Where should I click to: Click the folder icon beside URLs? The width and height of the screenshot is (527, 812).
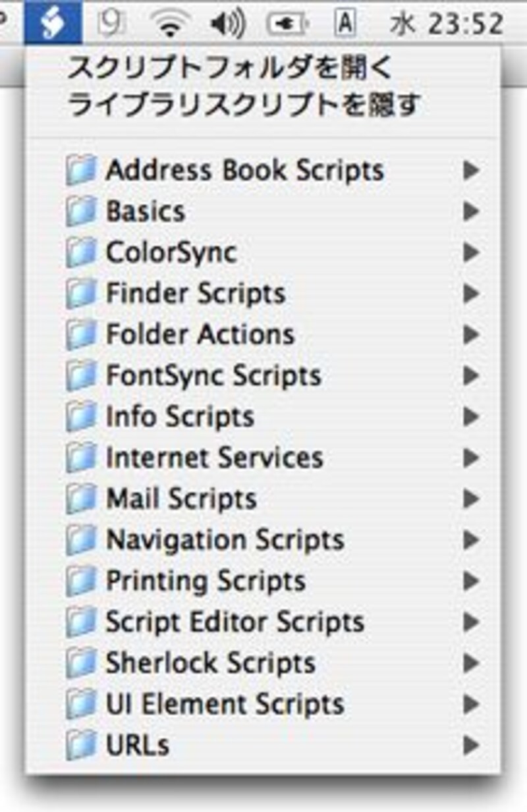[82, 745]
